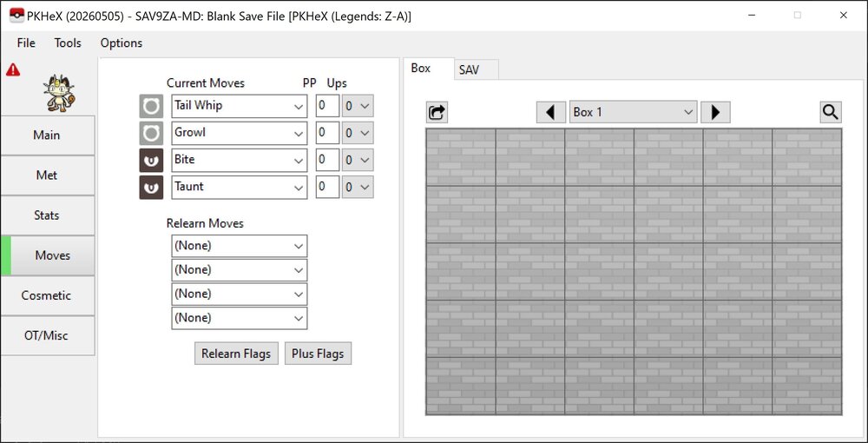Select the Moves side tab
Viewport: 868px width, 443px height.
[x=47, y=255]
